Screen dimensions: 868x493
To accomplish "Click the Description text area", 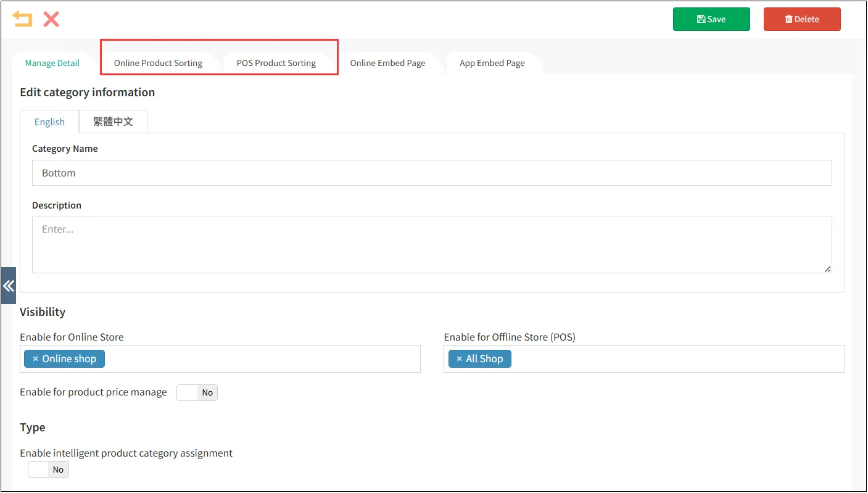I will tap(431, 244).
